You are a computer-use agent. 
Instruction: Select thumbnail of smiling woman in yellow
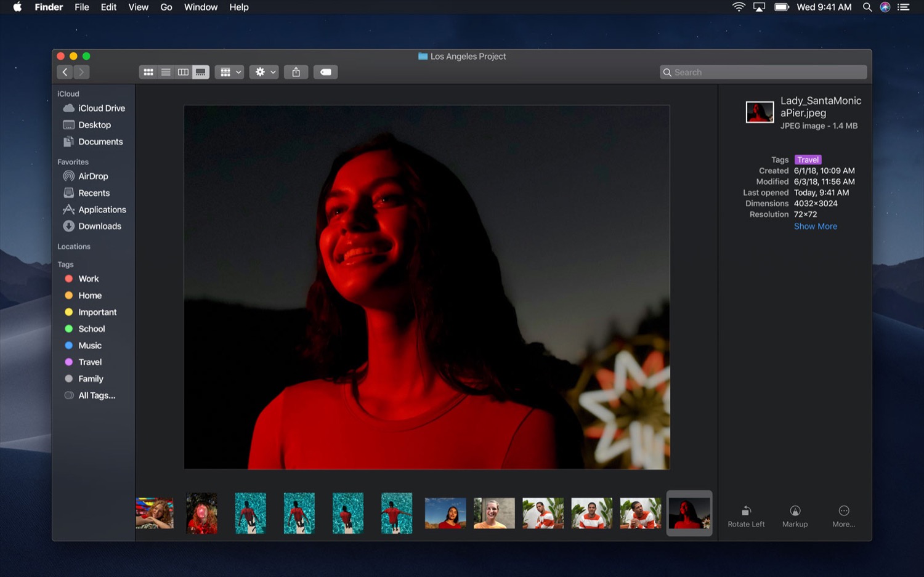click(494, 513)
